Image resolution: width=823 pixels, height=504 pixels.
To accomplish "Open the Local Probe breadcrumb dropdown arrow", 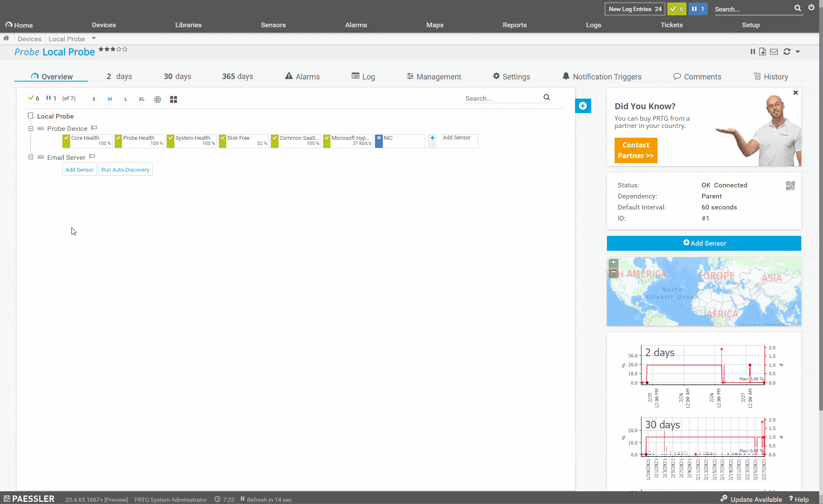I will point(94,38).
